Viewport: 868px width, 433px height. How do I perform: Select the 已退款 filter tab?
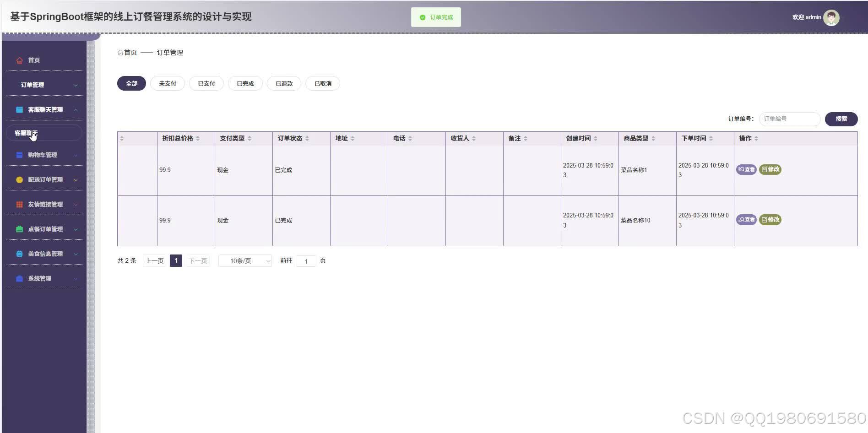(x=284, y=84)
